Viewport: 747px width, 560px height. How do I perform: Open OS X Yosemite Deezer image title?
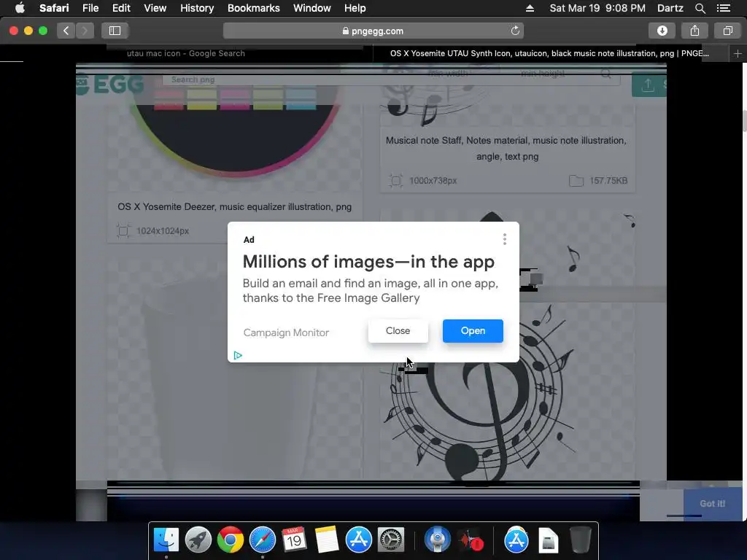coord(234,206)
